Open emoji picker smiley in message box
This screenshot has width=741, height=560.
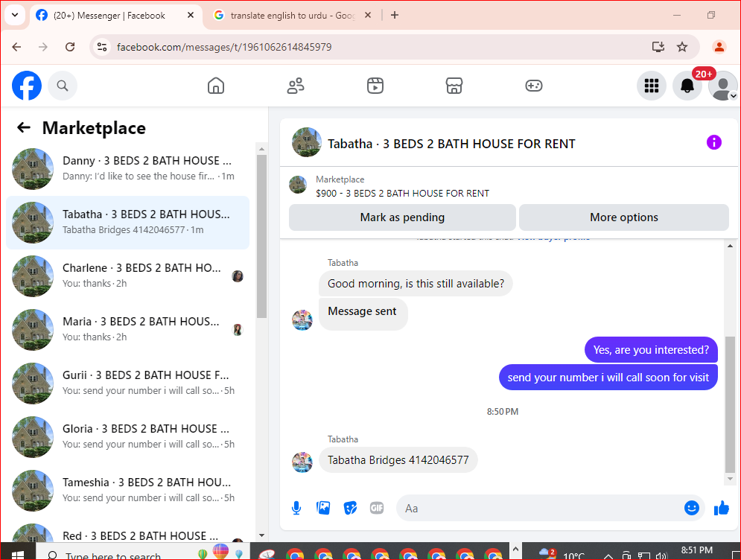[x=691, y=508]
